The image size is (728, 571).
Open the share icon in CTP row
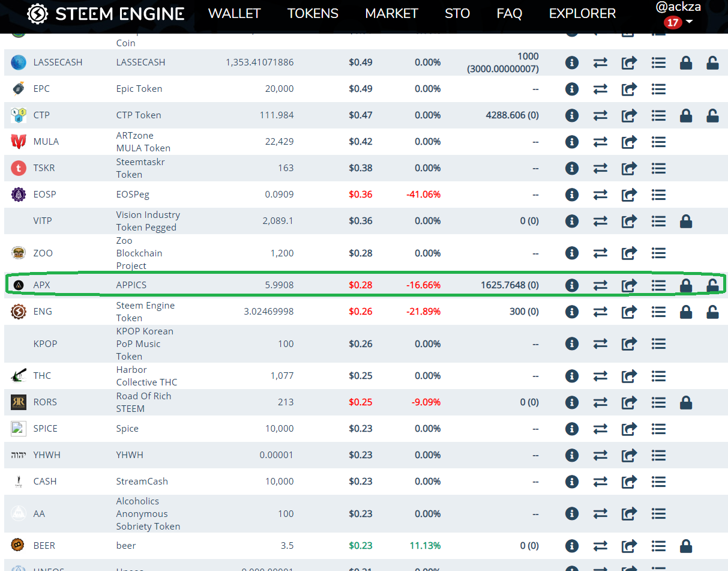629,115
